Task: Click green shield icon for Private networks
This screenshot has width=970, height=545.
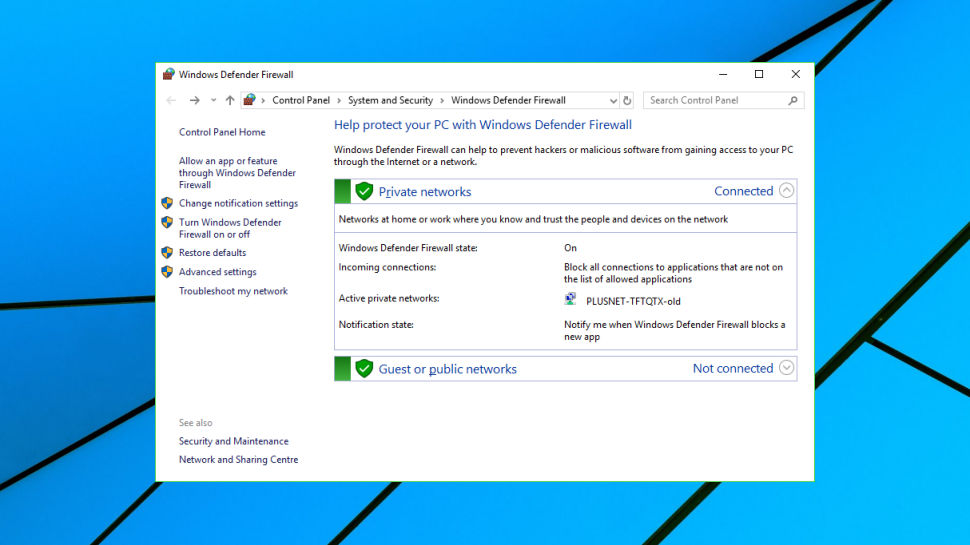Action: pyautogui.click(x=364, y=191)
